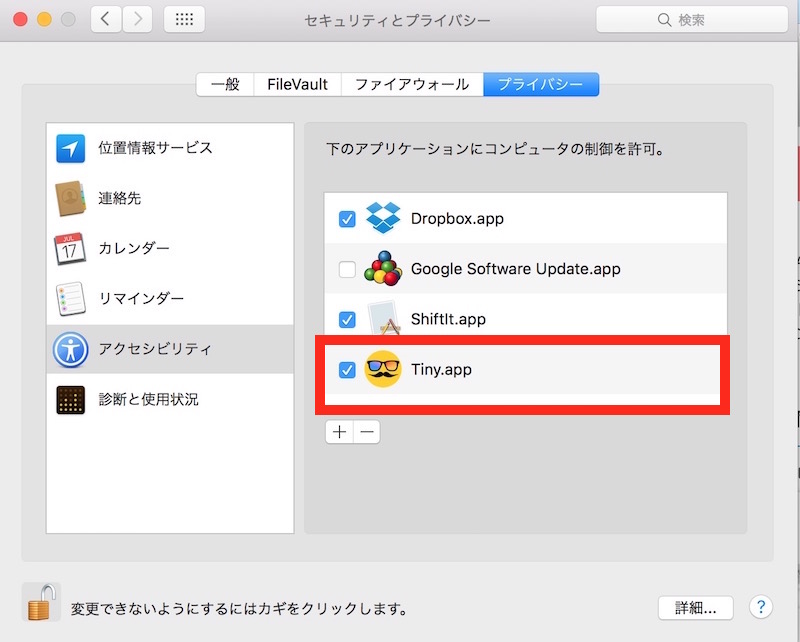Click the Diagnostics & Usage grid icon
The image size is (800, 642).
point(70,400)
